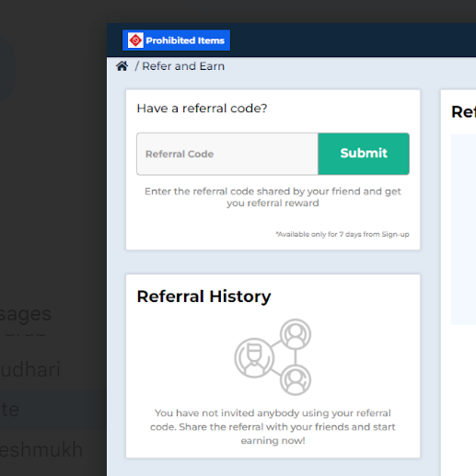Click the top-right person icon in illustration
476x476 pixels.
click(x=296, y=334)
